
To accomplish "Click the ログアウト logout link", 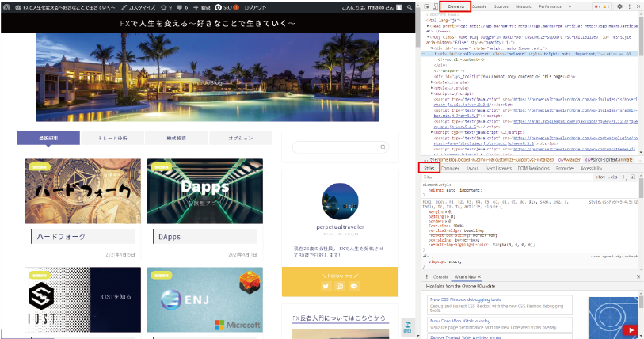I will click(255, 7).
